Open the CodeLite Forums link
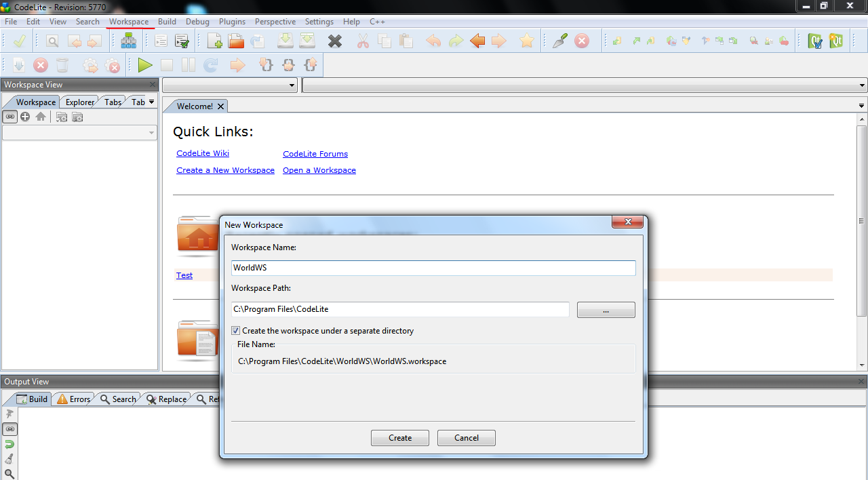 point(315,154)
